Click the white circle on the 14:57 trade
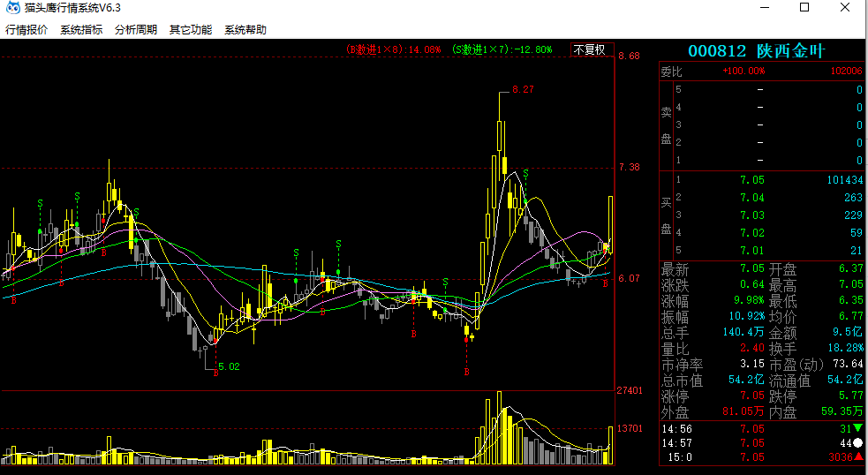Image resolution: width=868 pixels, height=475 pixels. pos(857,442)
